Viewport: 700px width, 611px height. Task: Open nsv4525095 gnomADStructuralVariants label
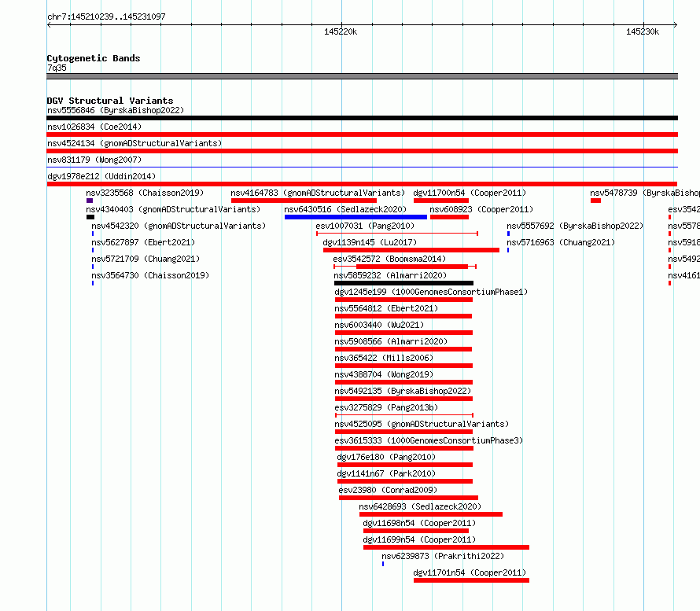(x=422, y=424)
